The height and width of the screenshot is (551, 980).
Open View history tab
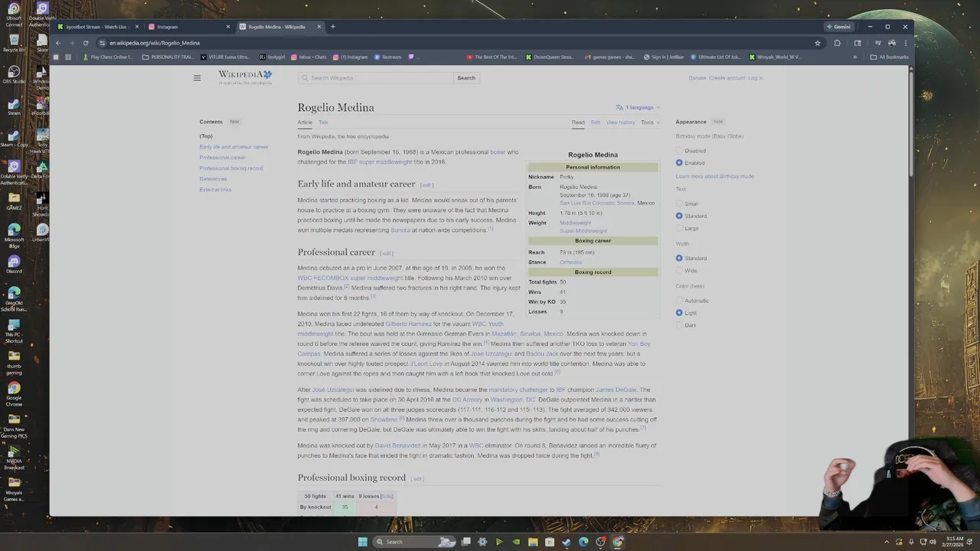[x=620, y=122]
